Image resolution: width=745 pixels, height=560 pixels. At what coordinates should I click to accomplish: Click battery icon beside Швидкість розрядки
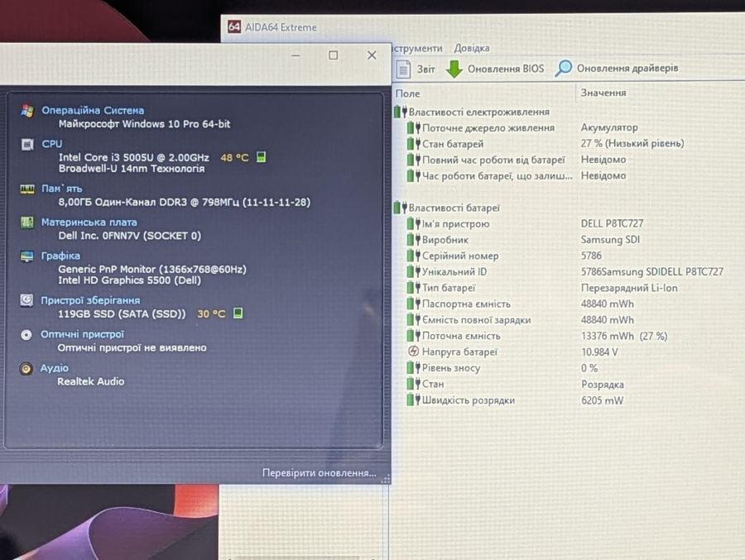[413, 400]
